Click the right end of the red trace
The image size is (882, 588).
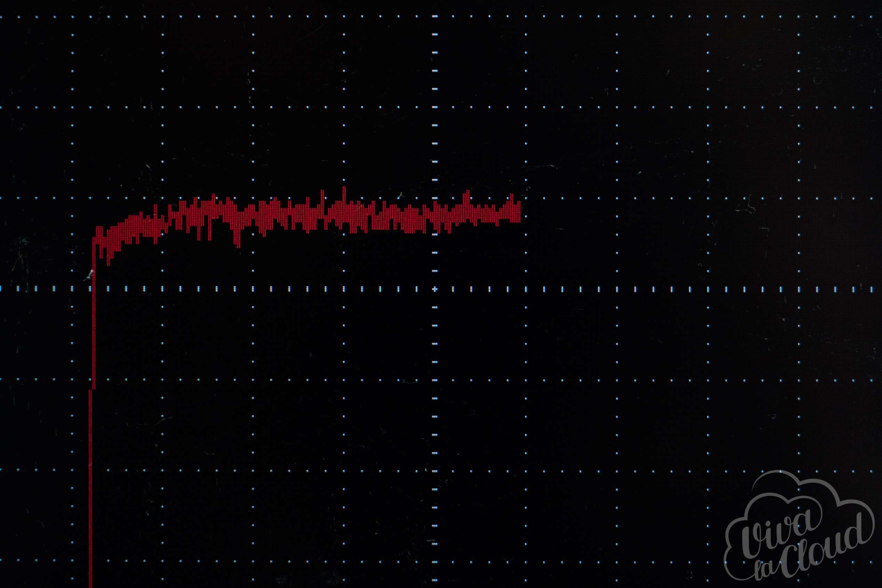click(519, 212)
